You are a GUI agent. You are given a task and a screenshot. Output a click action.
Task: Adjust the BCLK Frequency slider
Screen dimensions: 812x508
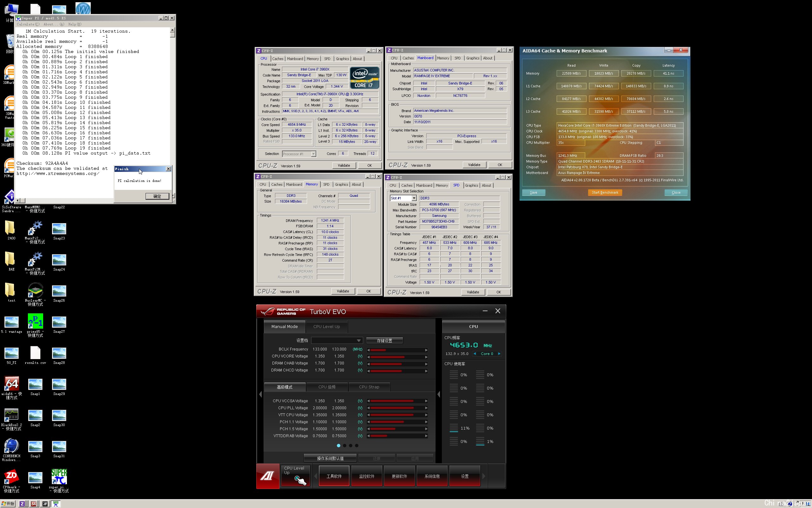pyautogui.click(x=397, y=350)
